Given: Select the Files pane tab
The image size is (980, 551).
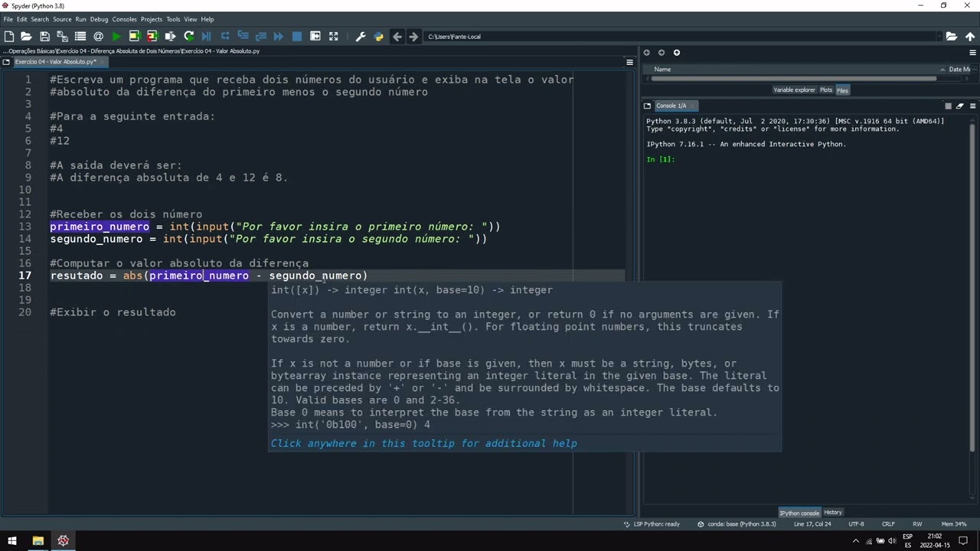Looking at the screenshot, I should [842, 90].
